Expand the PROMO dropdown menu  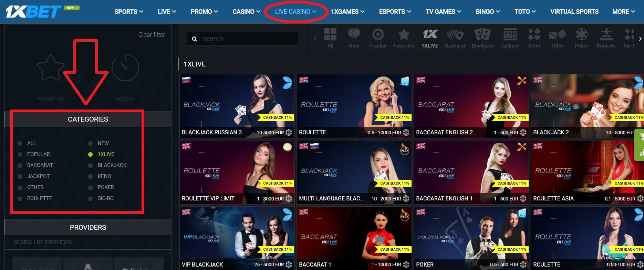click(204, 12)
